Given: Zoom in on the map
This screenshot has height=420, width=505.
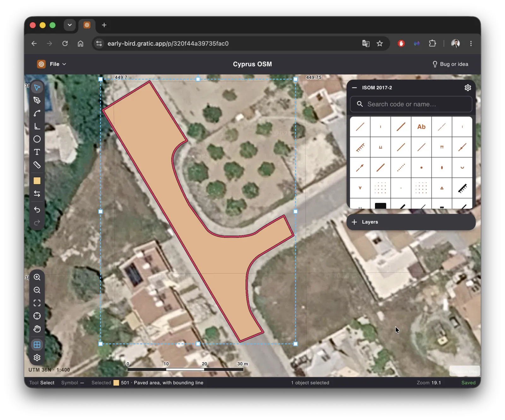Looking at the screenshot, I should tap(37, 277).
